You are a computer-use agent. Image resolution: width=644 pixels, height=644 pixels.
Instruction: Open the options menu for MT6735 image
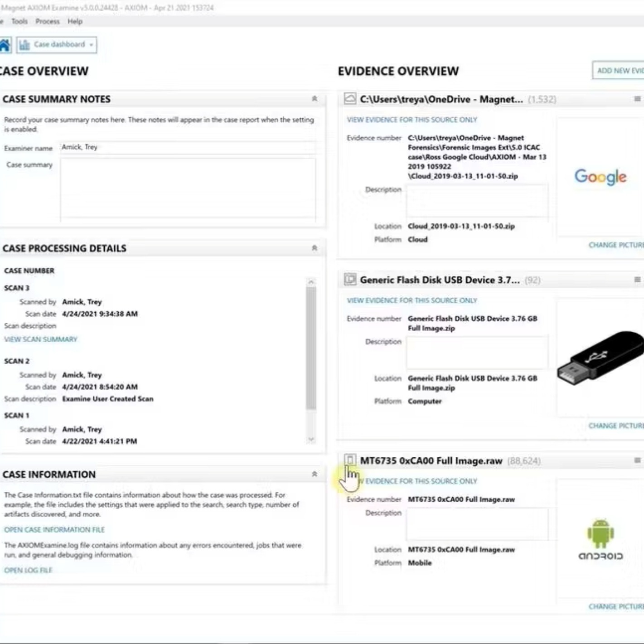(x=637, y=460)
